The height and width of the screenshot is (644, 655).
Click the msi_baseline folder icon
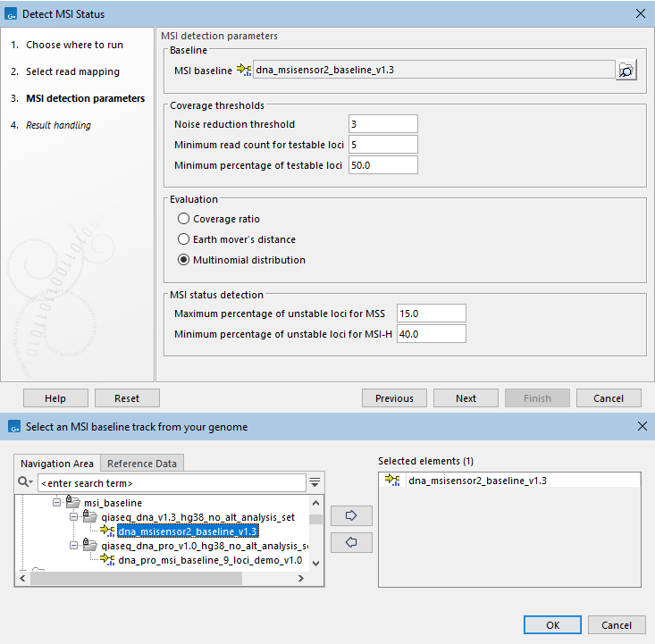pos(72,501)
